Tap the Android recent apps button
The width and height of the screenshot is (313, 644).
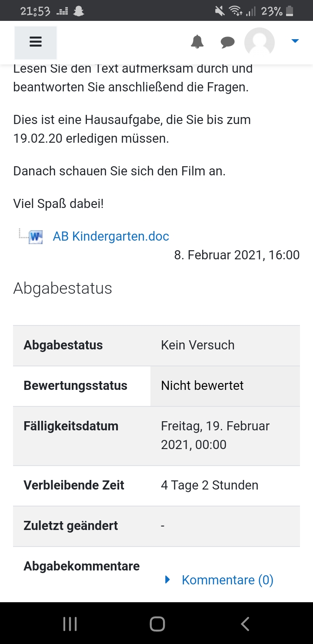point(70,624)
